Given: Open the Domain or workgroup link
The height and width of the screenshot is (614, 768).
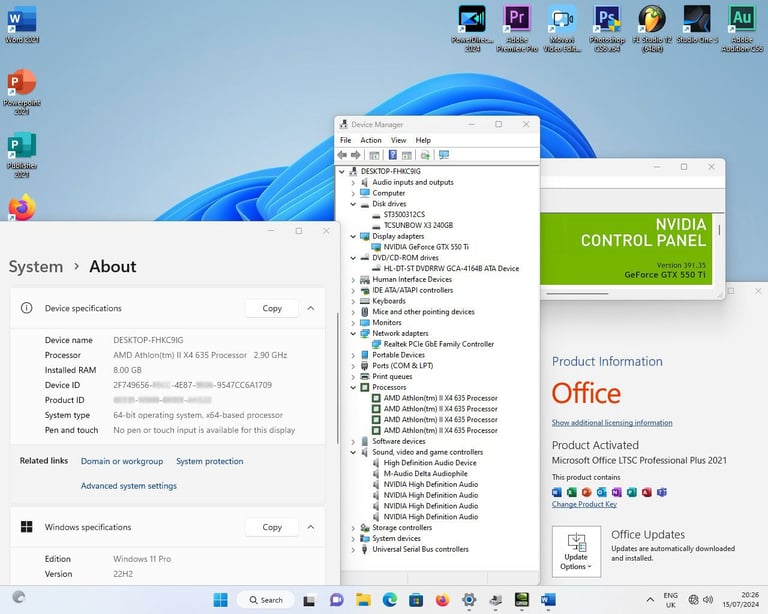Looking at the screenshot, I should (x=122, y=461).
